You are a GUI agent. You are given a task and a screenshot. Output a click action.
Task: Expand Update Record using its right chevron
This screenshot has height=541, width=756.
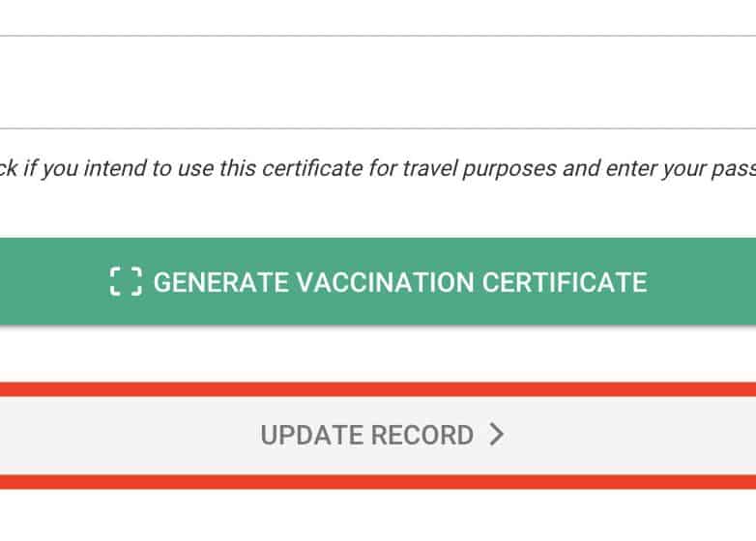click(x=497, y=435)
